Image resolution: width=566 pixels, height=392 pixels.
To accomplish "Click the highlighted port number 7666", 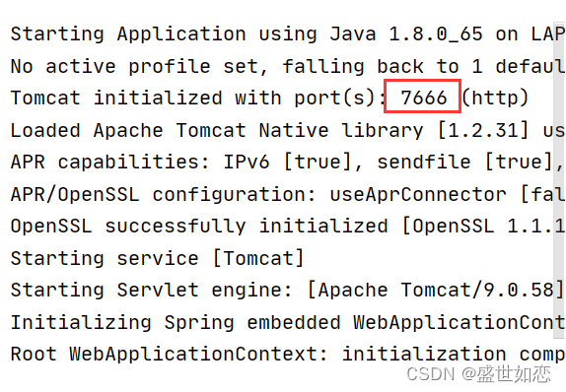I will 423,98.
